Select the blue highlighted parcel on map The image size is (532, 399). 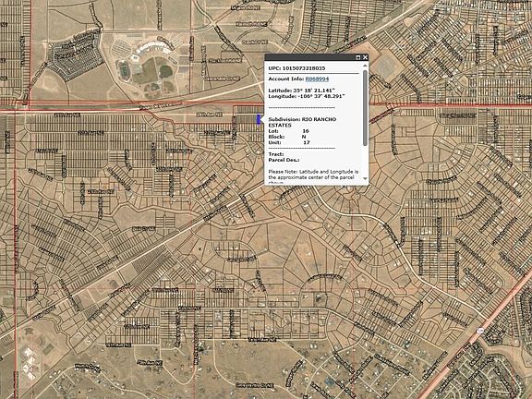coord(259,119)
